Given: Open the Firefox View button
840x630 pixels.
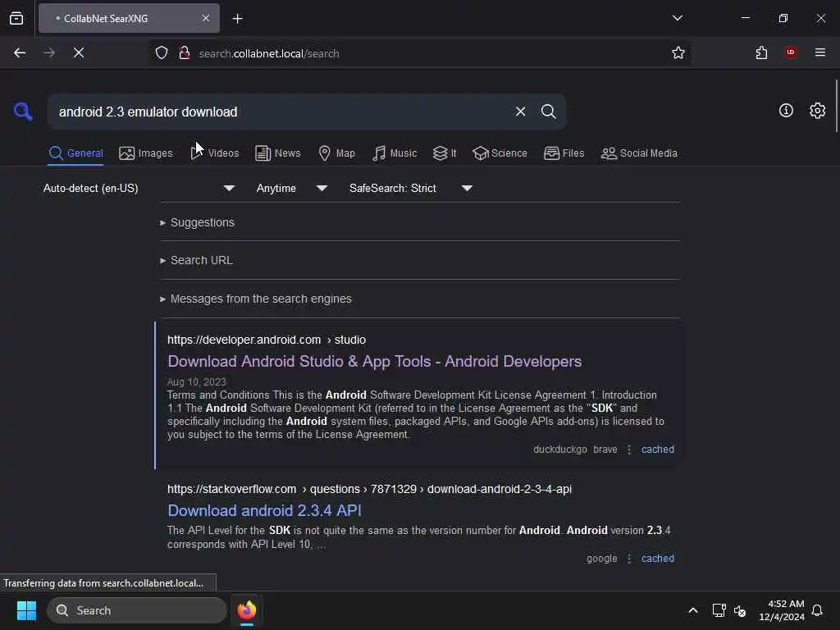Looking at the screenshot, I should tap(16, 19).
